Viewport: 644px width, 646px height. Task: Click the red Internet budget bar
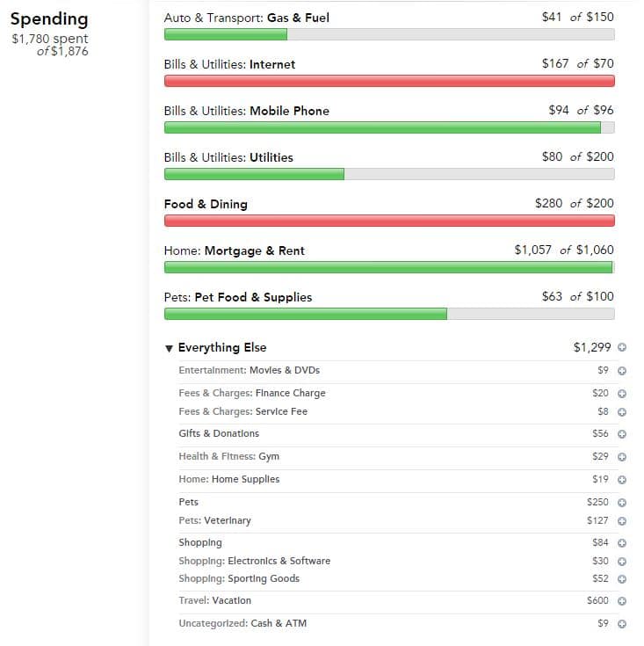click(x=389, y=81)
